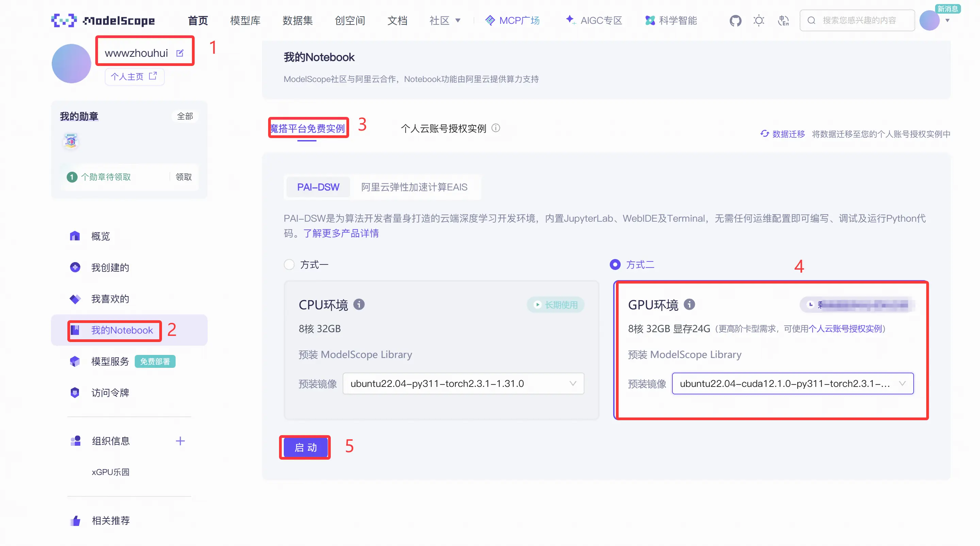Open the 了解更多产品详情 link
The image size is (980, 546).
coord(341,233)
